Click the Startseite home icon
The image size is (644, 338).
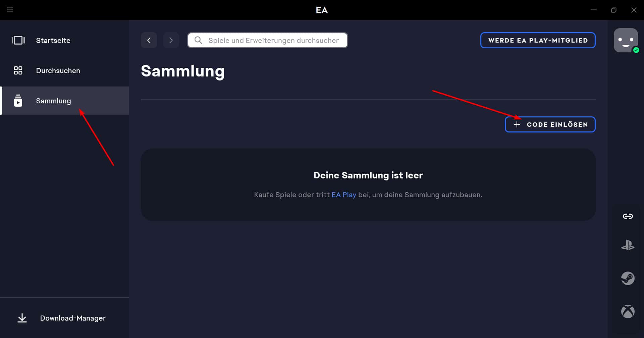18,40
